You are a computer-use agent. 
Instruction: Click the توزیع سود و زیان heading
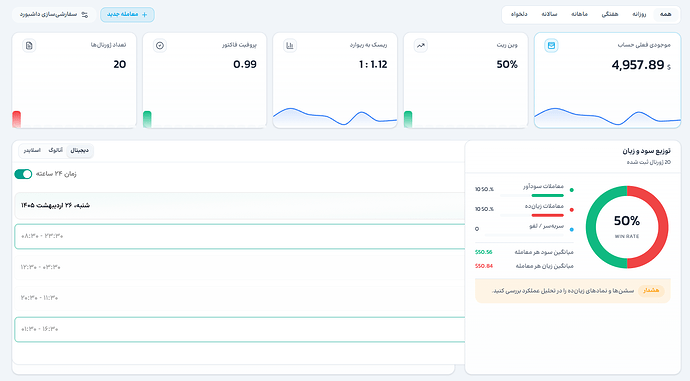646,151
